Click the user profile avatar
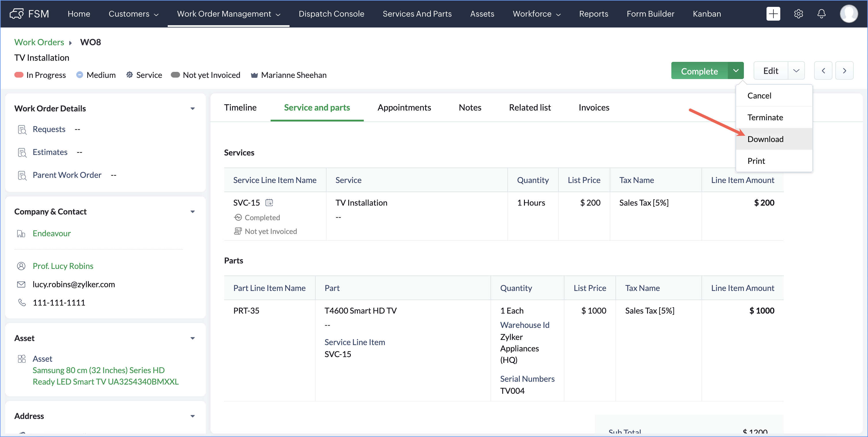 [x=849, y=14]
